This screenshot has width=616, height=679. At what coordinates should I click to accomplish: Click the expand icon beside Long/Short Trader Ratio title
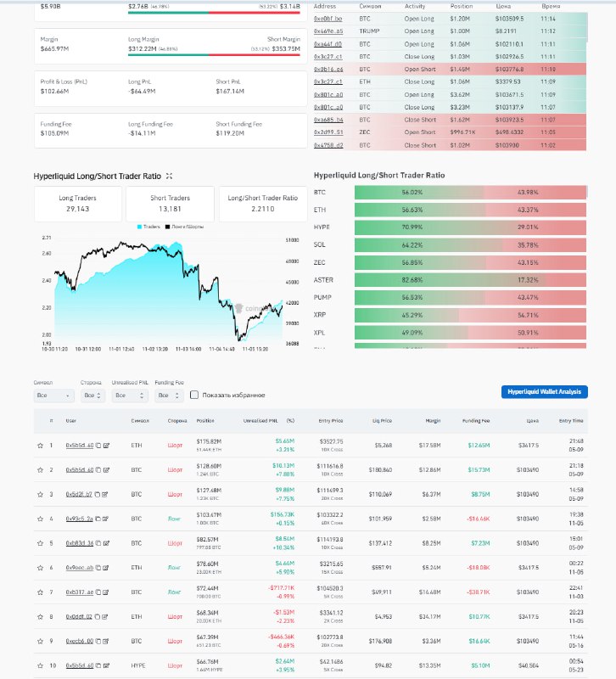pyautogui.click(x=169, y=176)
